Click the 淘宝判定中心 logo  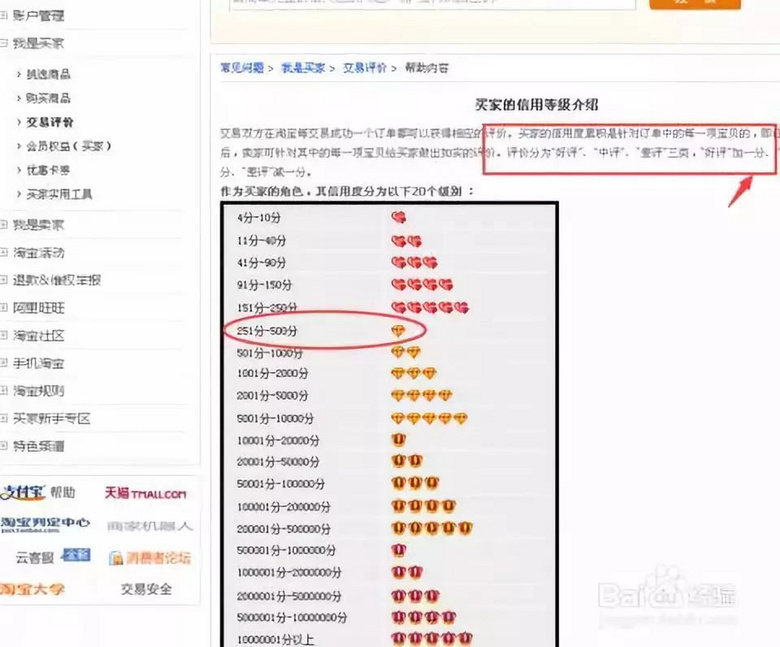point(46,523)
